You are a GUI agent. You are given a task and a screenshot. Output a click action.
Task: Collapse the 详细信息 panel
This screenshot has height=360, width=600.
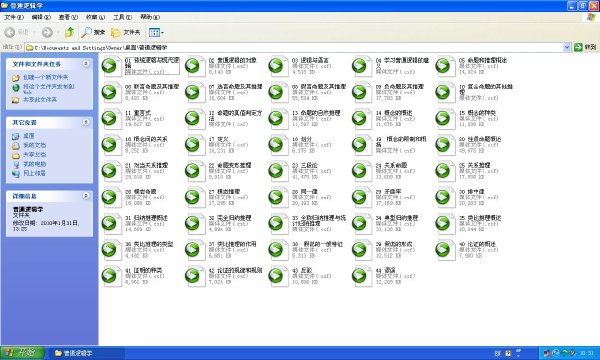[x=86, y=195]
